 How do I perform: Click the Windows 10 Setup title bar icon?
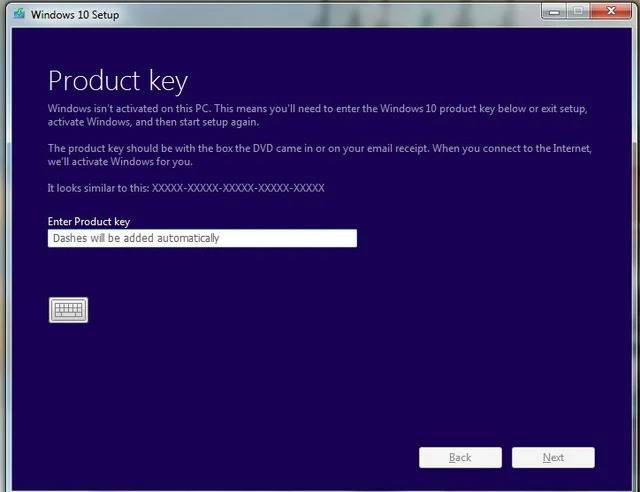point(19,14)
